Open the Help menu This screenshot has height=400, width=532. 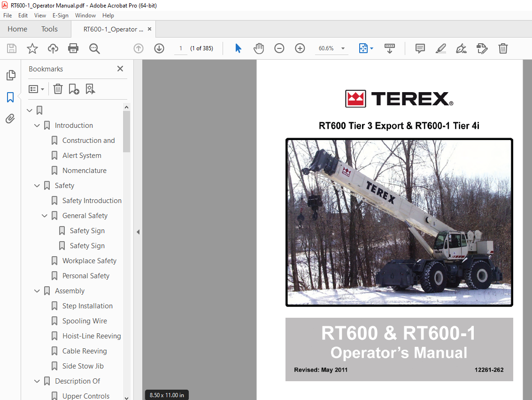point(108,16)
